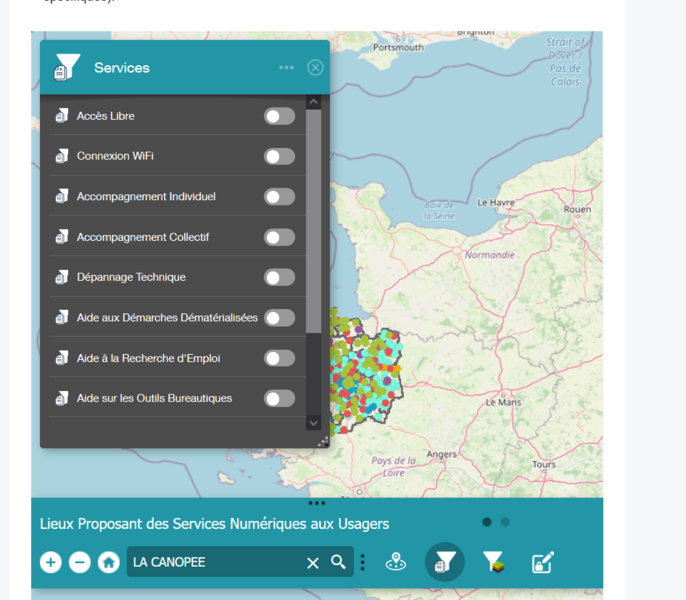Enable the Connexion WiFi switch
Screen dimensions: 686x600
[279, 156]
